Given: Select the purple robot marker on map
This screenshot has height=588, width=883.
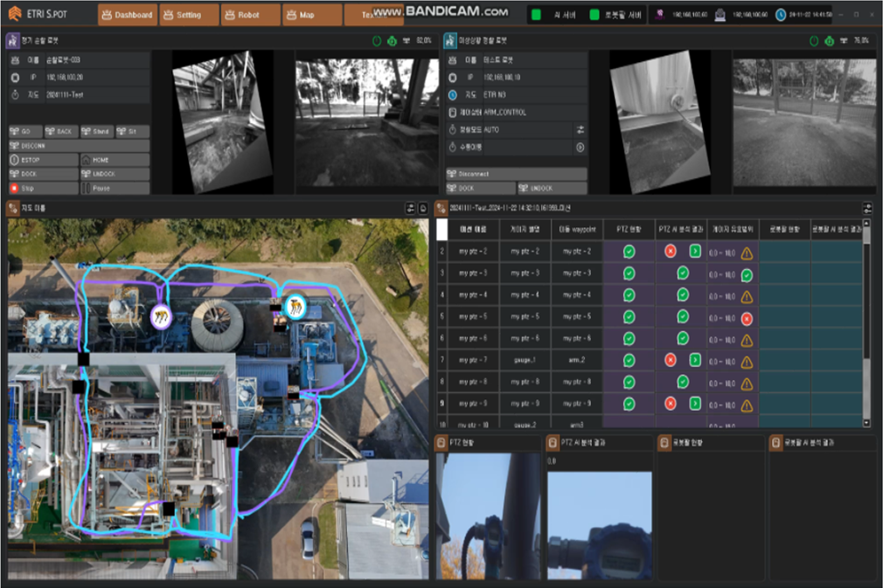Looking at the screenshot, I should pos(161,317).
